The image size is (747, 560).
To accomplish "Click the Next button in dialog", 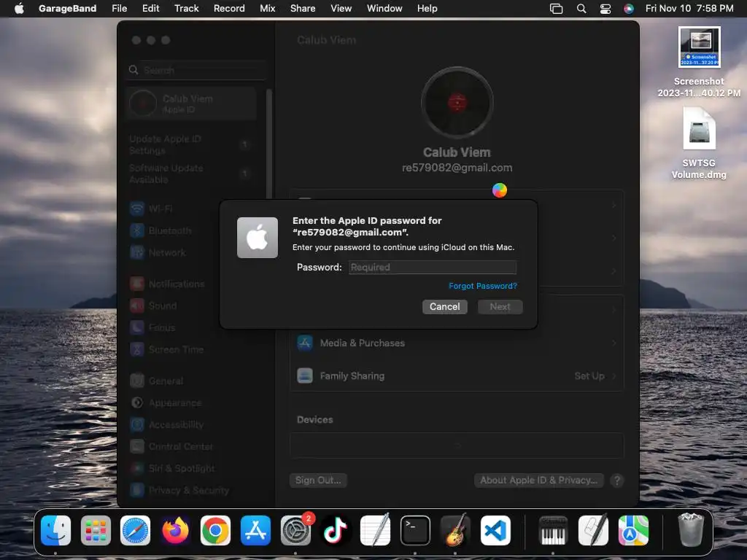I will click(500, 307).
